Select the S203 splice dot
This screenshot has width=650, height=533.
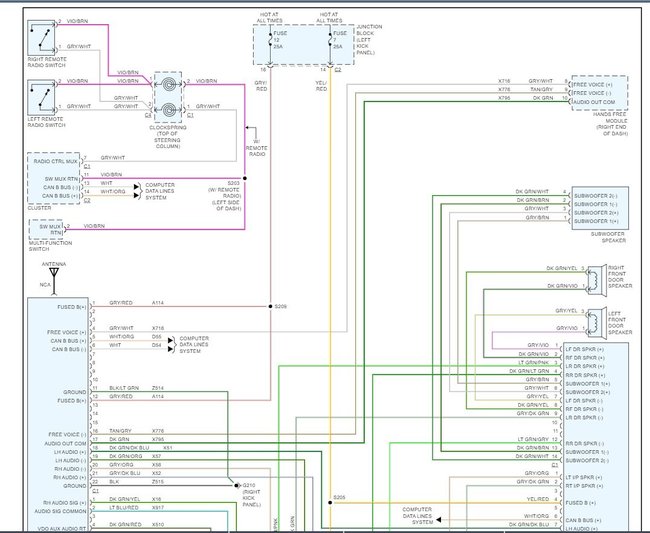245,178
